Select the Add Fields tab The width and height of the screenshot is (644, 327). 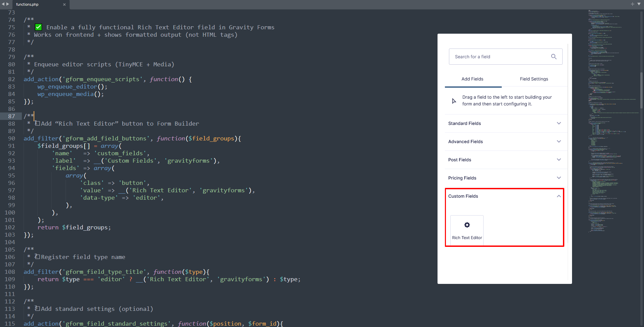tap(472, 79)
